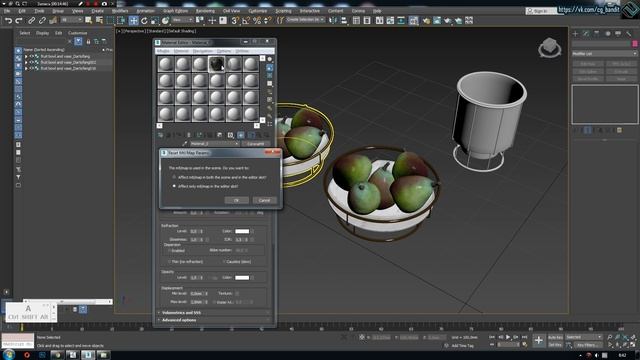Open the Rendering menu
The width and height of the screenshot is (640, 360).
pyautogui.click(x=205, y=11)
